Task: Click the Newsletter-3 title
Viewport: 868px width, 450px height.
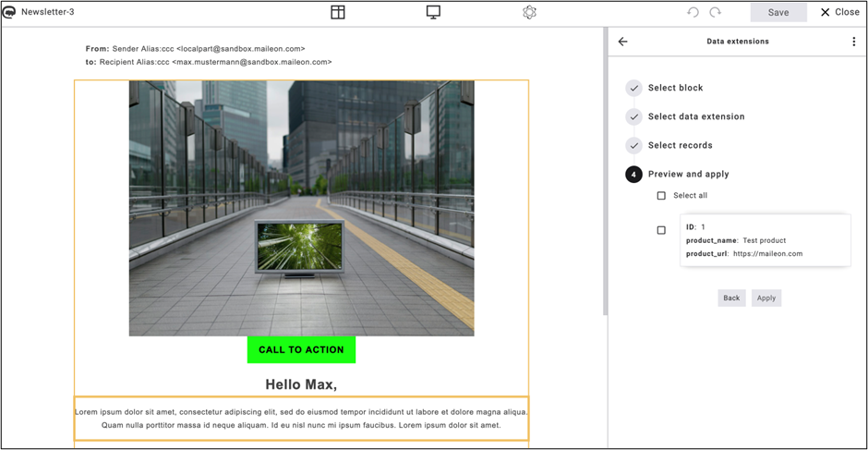Action: click(48, 12)
